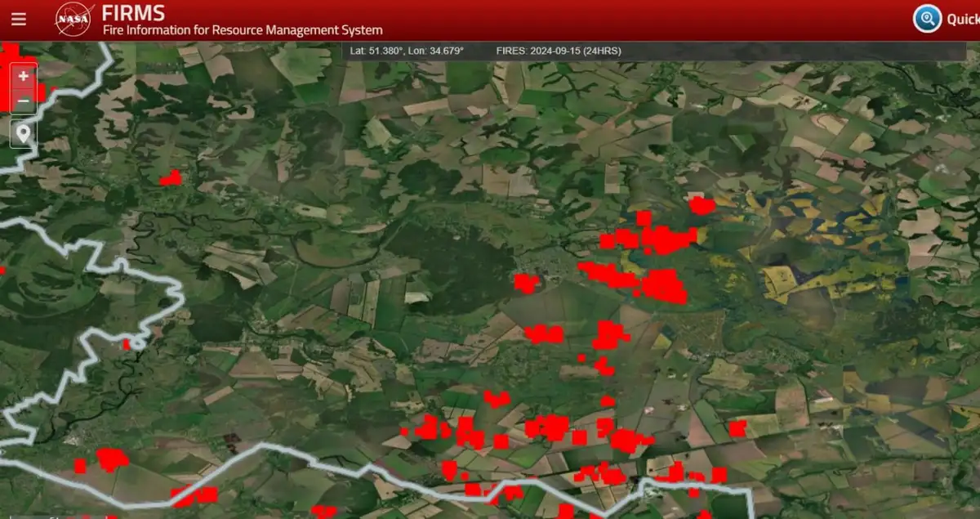Click the Lat/Lon coordinates readout
The image size is (980, 519).
click(406, 51)
